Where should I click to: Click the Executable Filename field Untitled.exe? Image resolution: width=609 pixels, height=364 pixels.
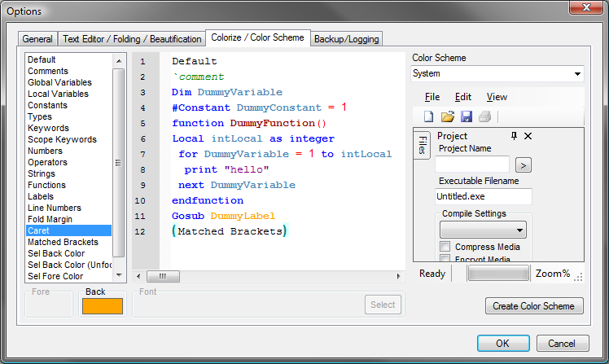pos(483,196)
